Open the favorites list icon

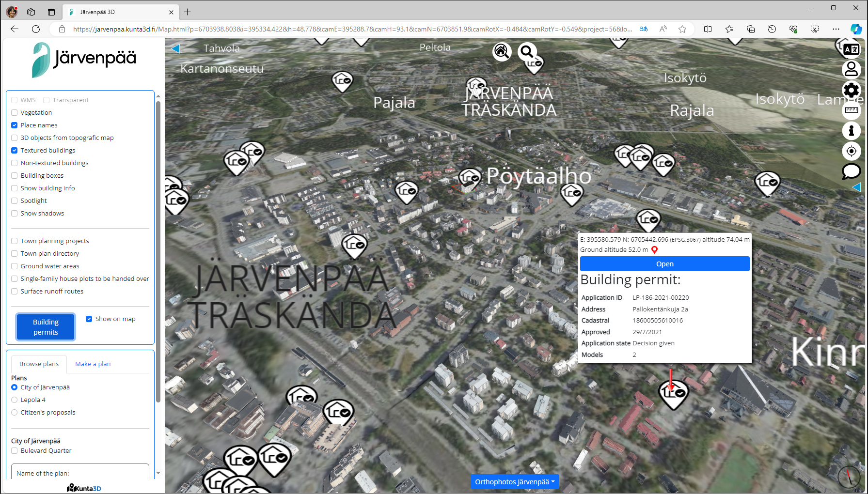point(729,29)
